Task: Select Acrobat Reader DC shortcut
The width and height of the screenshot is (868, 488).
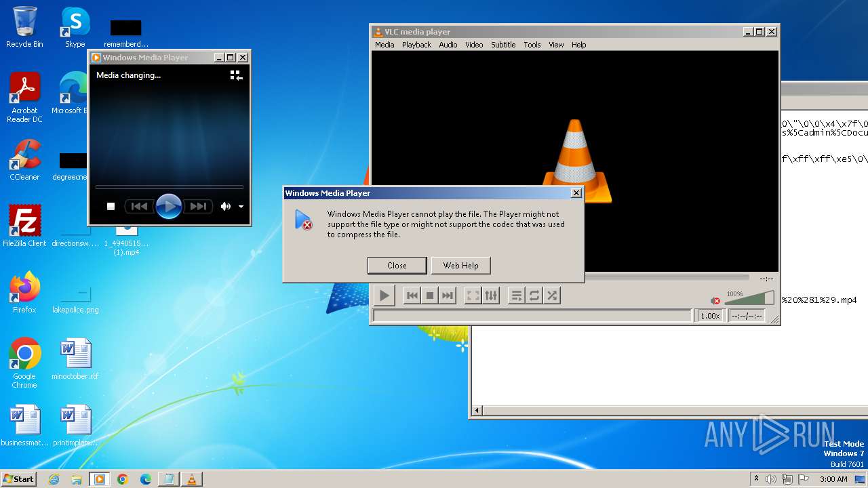Action: (x=24, y=98)
